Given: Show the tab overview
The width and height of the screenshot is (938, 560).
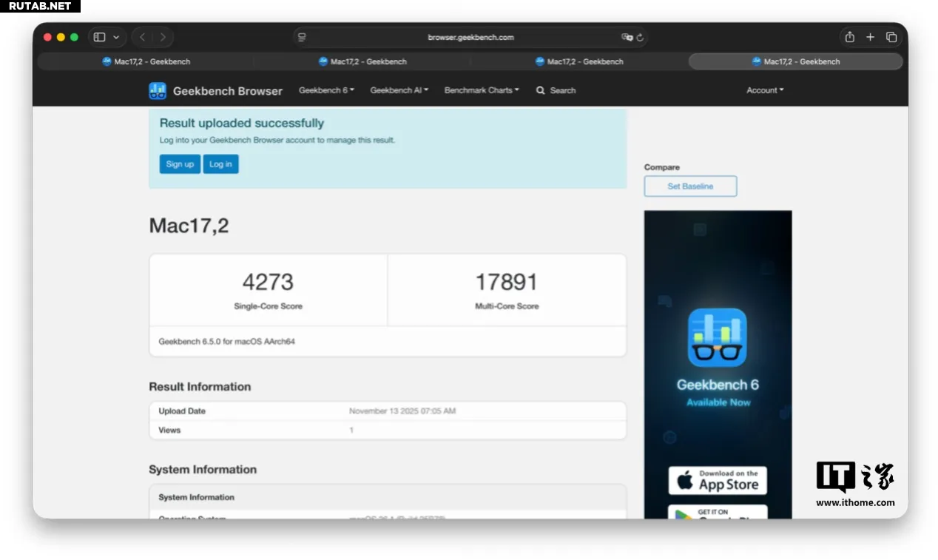Looking at the screenshot, I should (891, 37).
